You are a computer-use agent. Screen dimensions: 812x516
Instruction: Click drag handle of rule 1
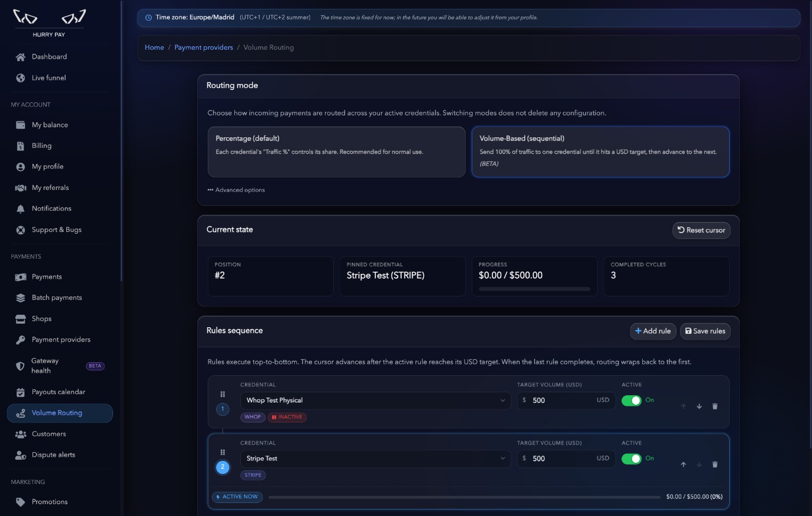tap(223, 394)
